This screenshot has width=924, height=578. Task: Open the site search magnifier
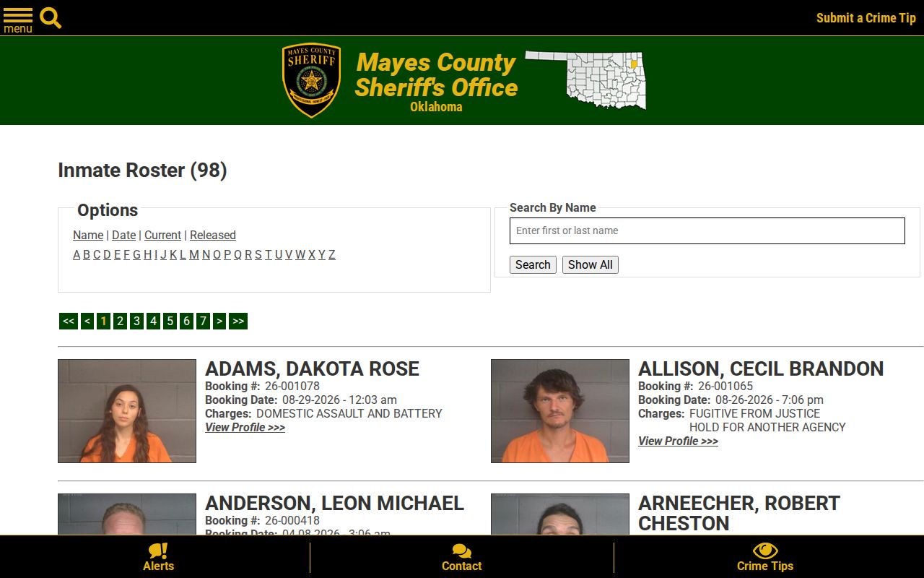pyautogui.click(x=51, y=17)
